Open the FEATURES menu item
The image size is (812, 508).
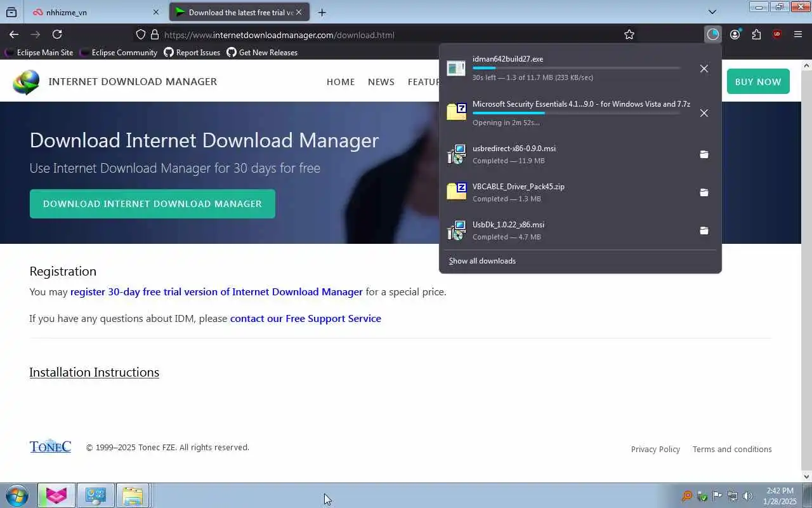[423, 82]
